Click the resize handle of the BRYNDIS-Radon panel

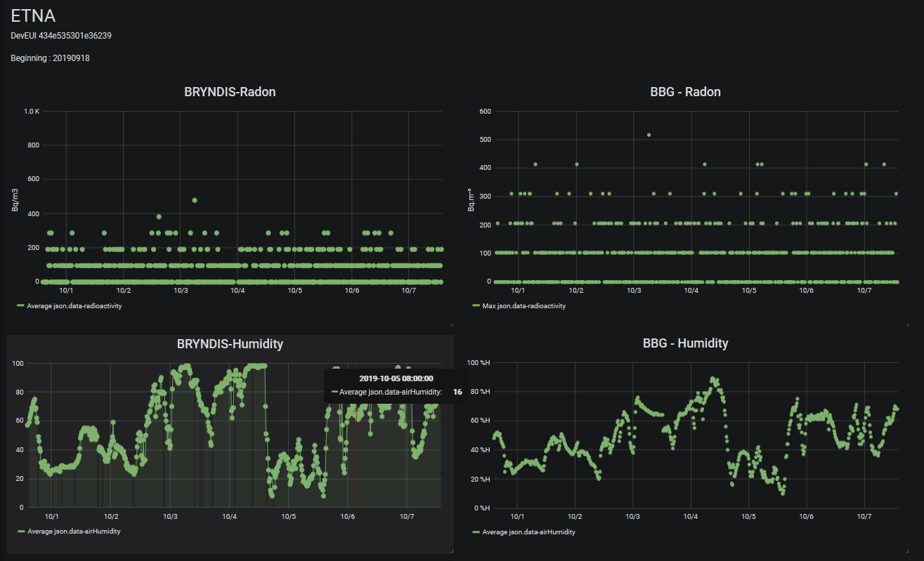[x=452, y=324]
